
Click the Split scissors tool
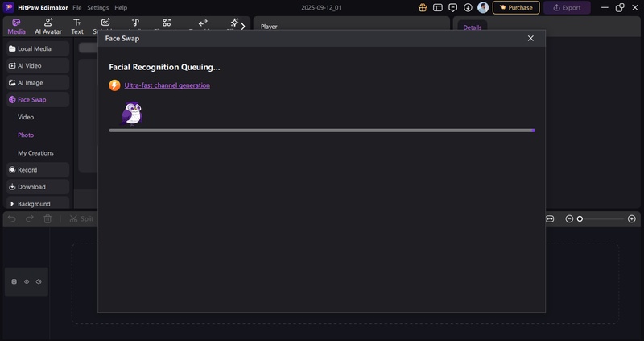(81, 218)
